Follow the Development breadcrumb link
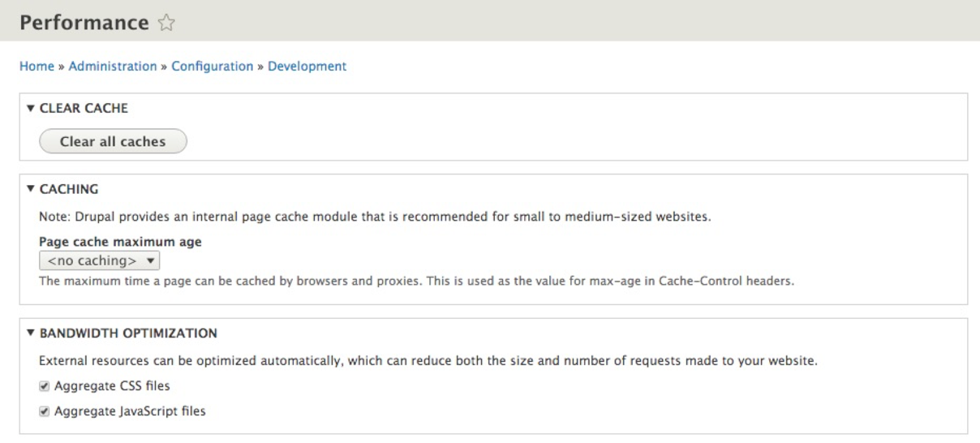This screenshot has width=980, height=443. pyautogui.click(x=307, y=67)
